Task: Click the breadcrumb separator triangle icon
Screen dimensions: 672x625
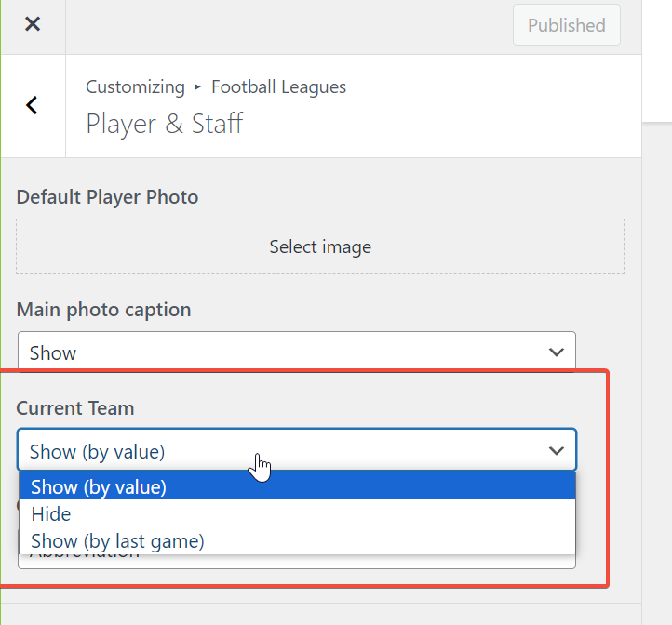Action: click(x=197, y=87)
